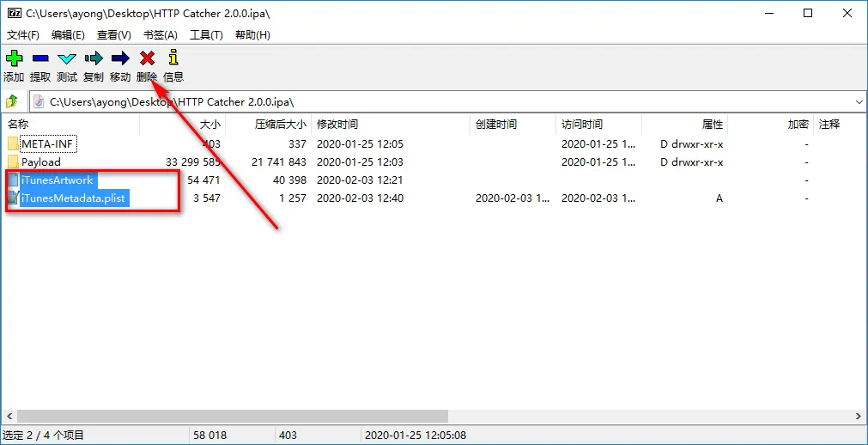Click the iTunesArtwork file icon
Image resolution: width=868 pixels, height=445 pixels.
pos(13,180)
